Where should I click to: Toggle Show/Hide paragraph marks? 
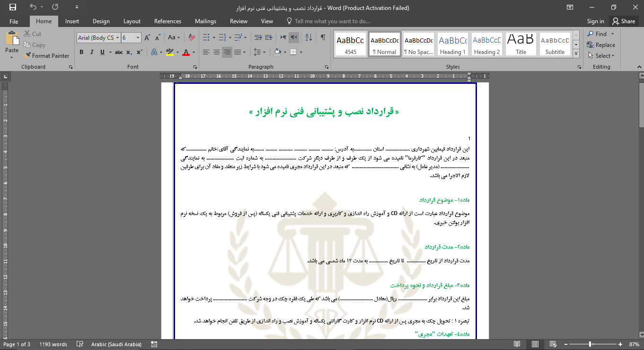[x=323, y=37]
